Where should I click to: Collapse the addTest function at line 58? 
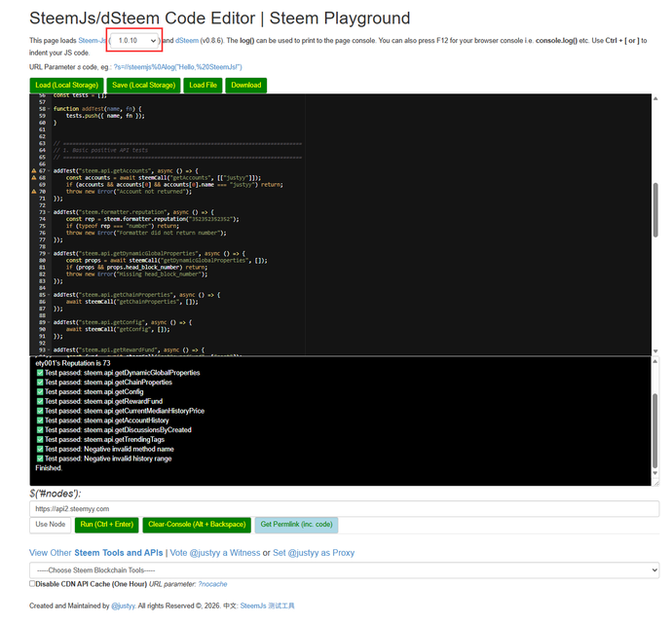tap(50, 108)
